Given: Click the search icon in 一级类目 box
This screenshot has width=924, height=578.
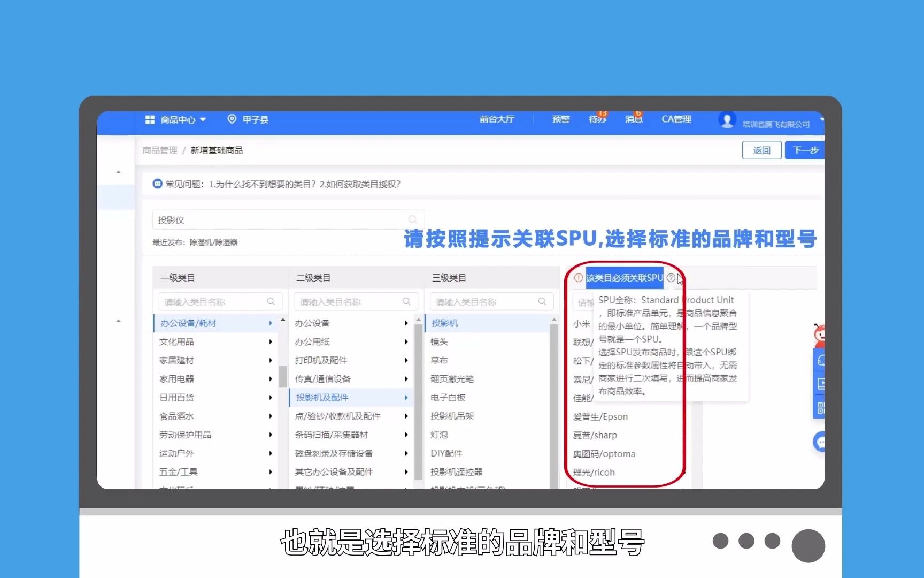Looking at the screenshot, I should (x=271, y=301).
